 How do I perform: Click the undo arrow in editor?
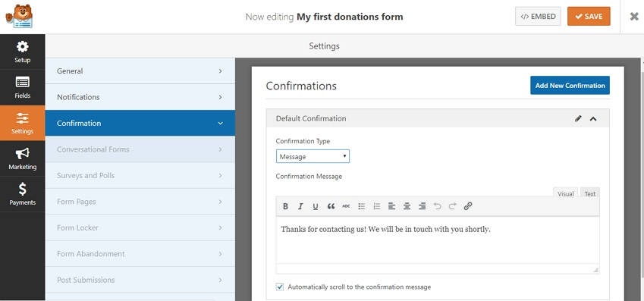[x=438, y=206]
